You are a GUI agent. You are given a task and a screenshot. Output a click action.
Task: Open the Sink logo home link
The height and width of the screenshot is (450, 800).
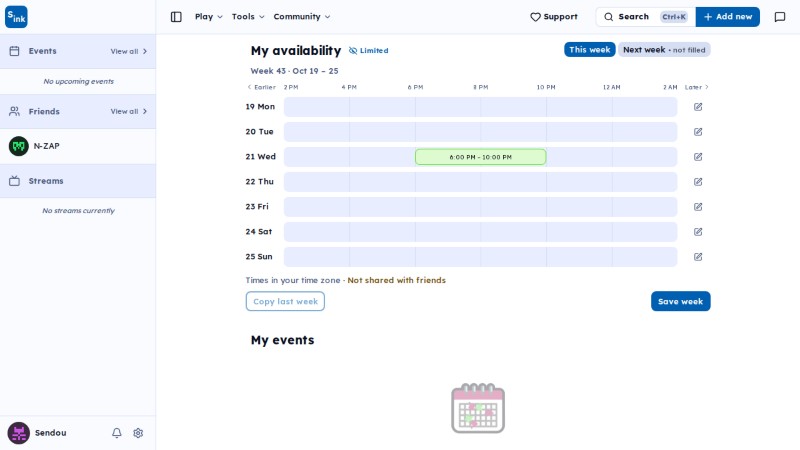16,17
